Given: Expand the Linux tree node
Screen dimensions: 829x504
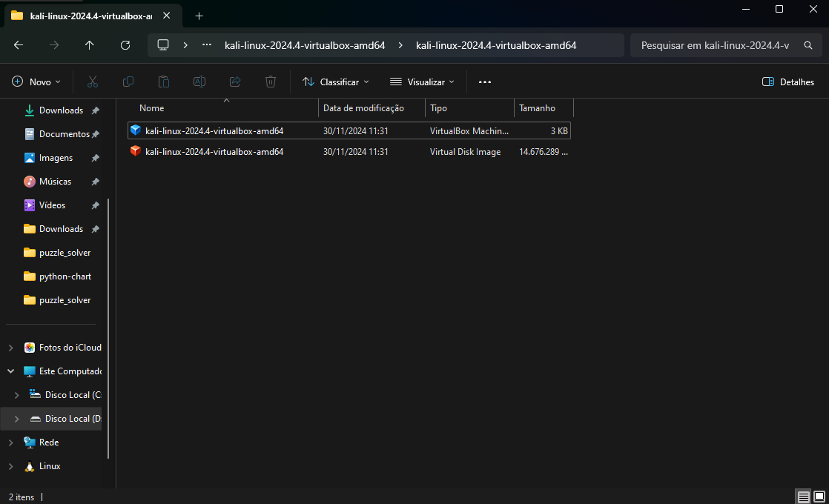Looking at the screenshot, I should tap(10, 466).
